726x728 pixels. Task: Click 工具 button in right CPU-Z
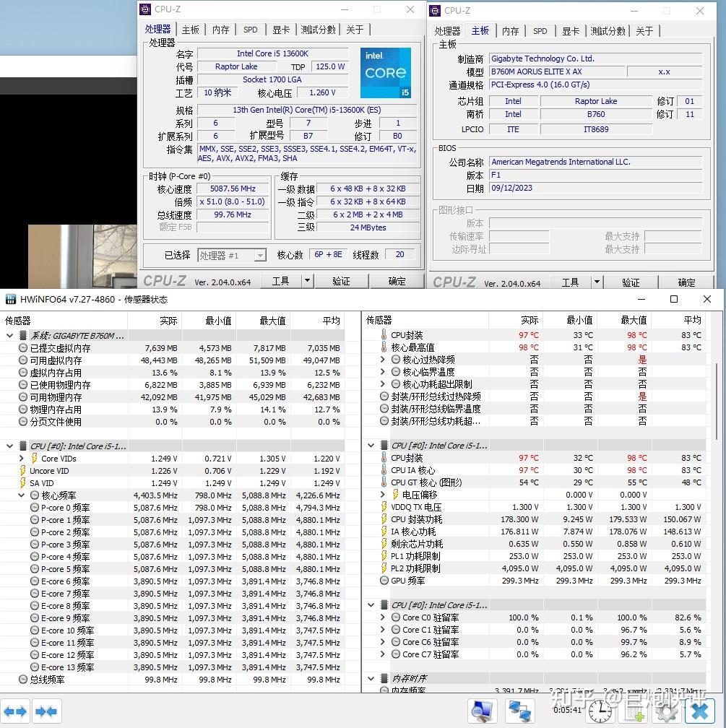tap(570, 282)
